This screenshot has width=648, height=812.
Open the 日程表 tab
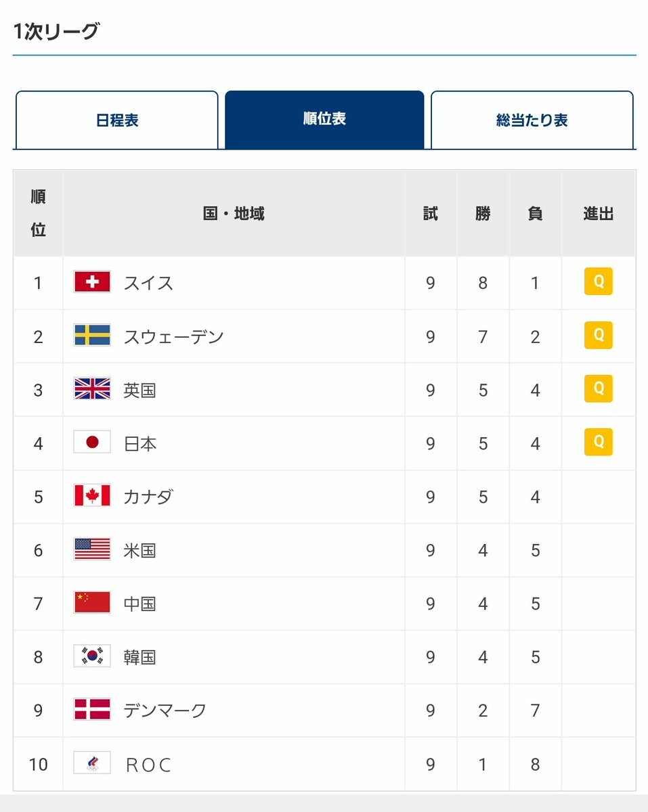coord(117,120)
